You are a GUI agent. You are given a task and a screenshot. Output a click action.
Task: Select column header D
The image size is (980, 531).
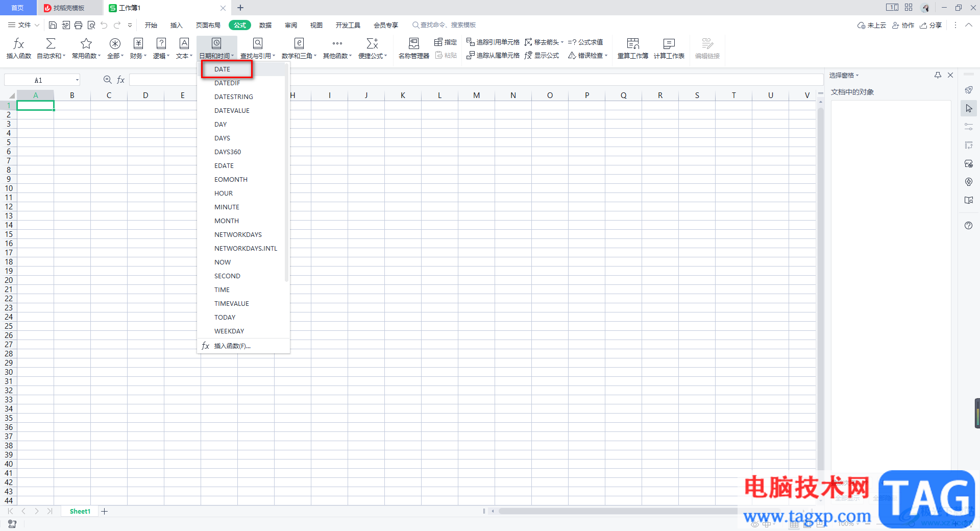click(145, 95)
